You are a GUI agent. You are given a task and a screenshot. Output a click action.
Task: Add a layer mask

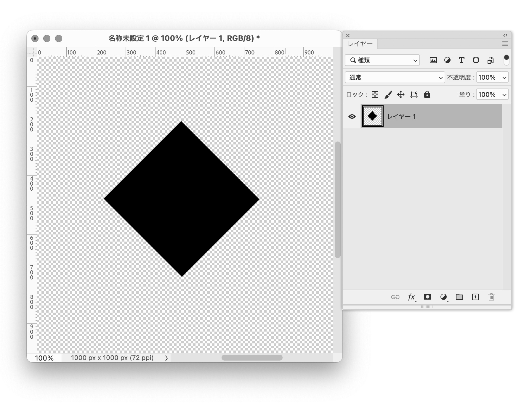coord(427,297)
